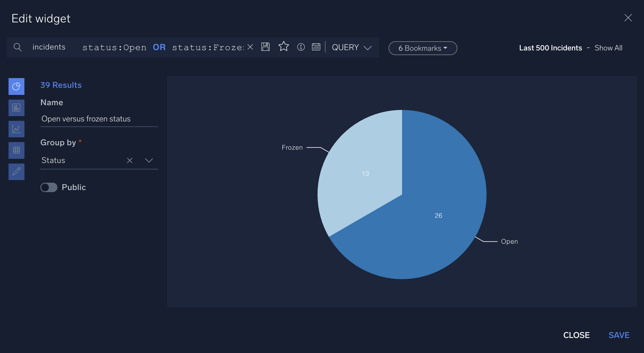Viewport: 644px width, 353px height.
Task: Clear the search query with the X
Action: (x=250, y=47)
